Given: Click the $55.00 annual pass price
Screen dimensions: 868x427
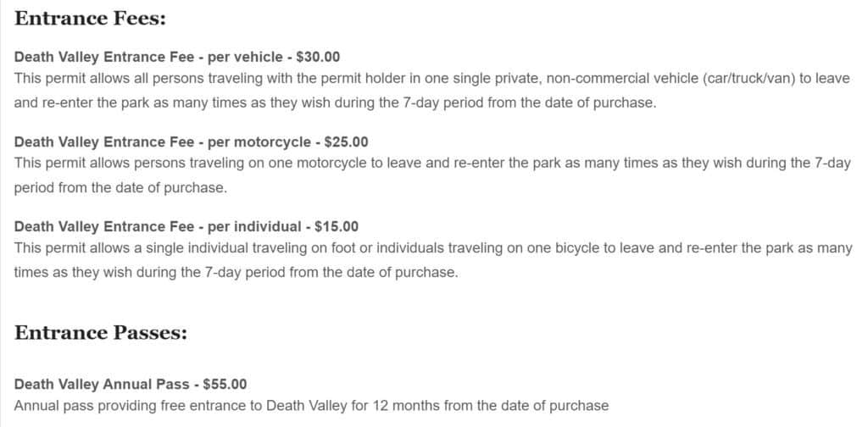Looking at the screenshot, I should point(225,385).
